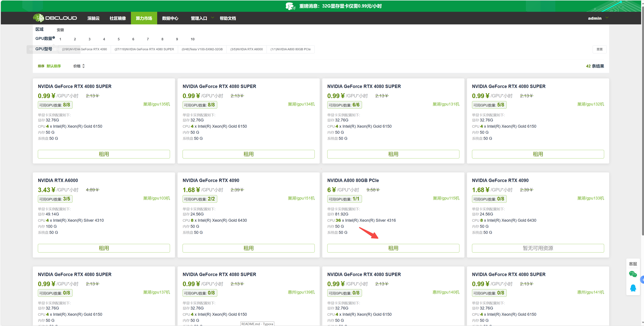Open the 巢湖/gpu137机 location link
The width and height of the screenshot is (644, 326).
pyautogui.click(x=156, y=292)
